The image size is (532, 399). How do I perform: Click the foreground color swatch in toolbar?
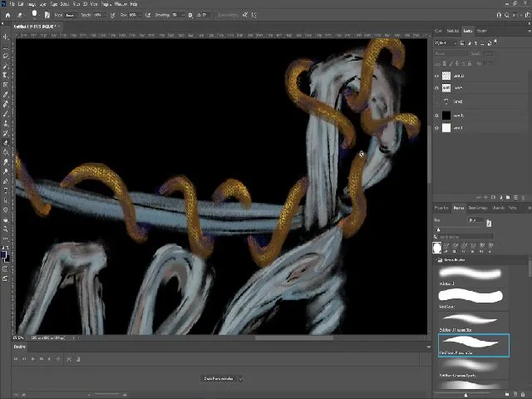pos(3,255)
